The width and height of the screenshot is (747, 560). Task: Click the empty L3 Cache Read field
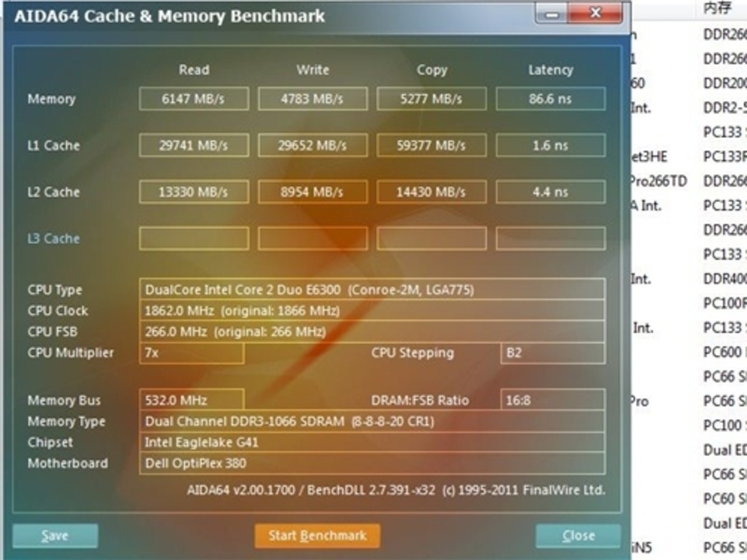click(x=194, y=239)
